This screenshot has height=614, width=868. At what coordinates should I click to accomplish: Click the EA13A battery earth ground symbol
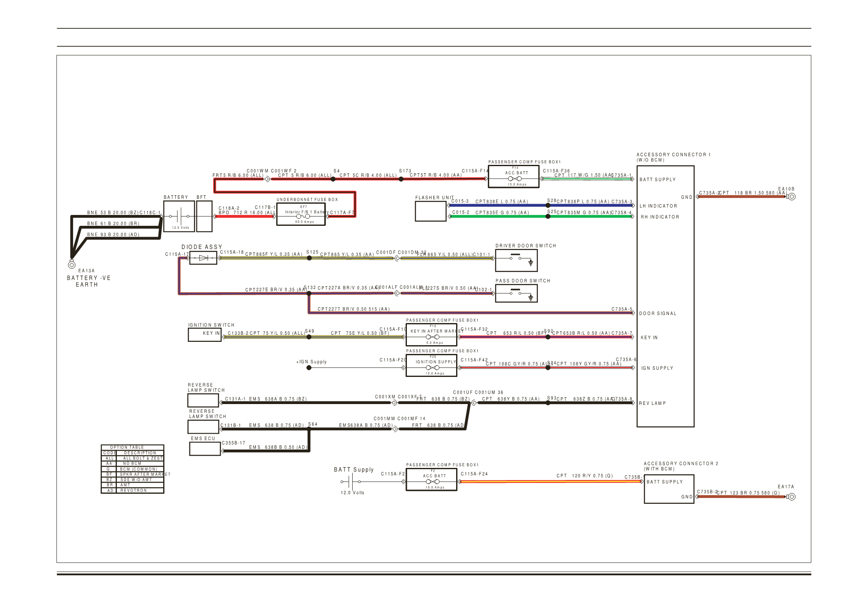point(71,265)
